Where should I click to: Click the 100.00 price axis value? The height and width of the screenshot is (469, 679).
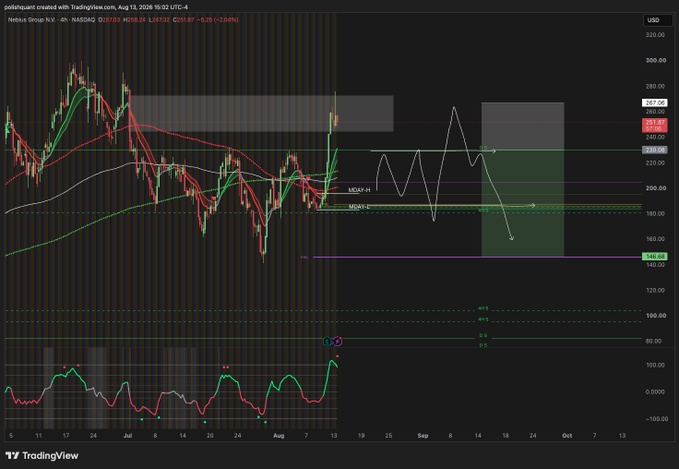tap(655, 316)
